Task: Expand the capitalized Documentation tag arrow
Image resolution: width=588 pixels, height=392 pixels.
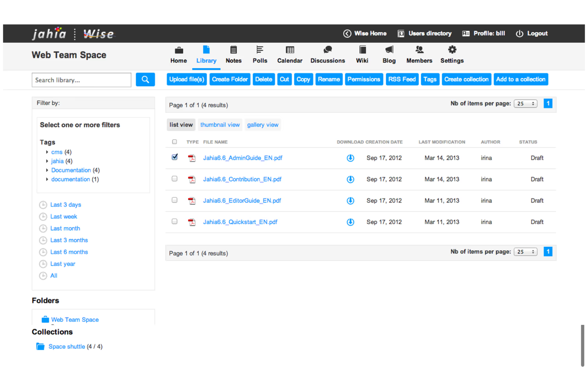Action: [47, 170]
